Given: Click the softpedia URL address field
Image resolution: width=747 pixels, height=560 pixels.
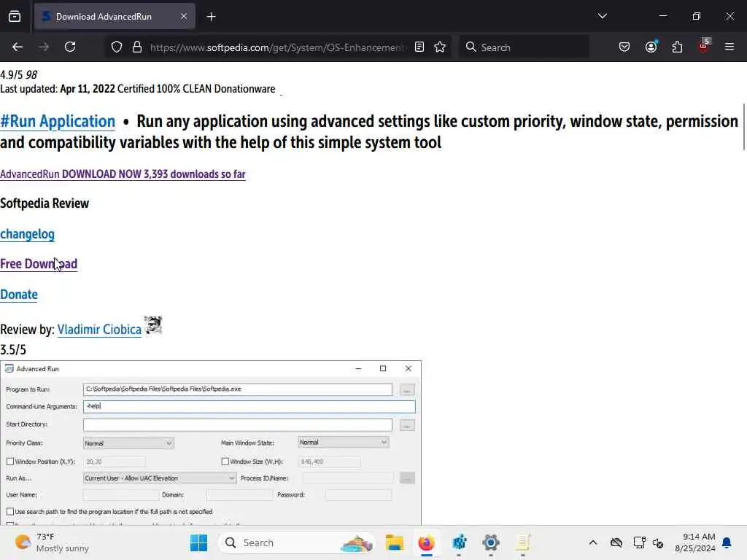Looking at the screenshot, I should (278, 47).
